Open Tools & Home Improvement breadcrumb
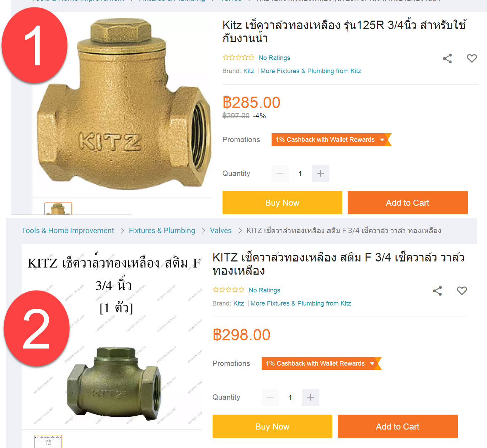 pyautogui.click(x=68, y=231)
